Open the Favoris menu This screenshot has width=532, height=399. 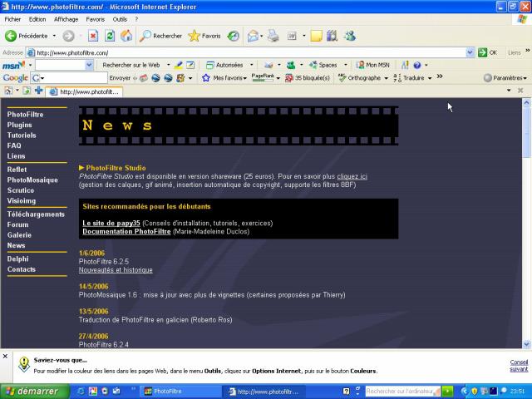pyautogui.click(x=96, y=19)
